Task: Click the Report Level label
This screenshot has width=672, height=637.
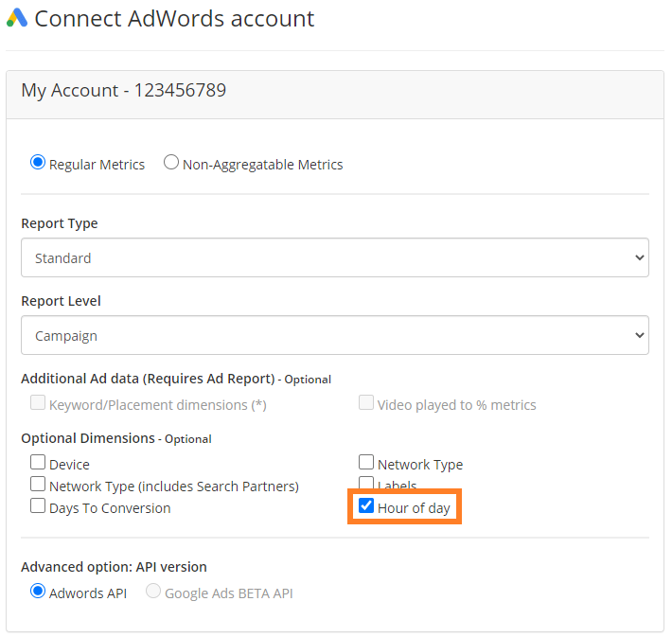Action: tap(61, 301)
